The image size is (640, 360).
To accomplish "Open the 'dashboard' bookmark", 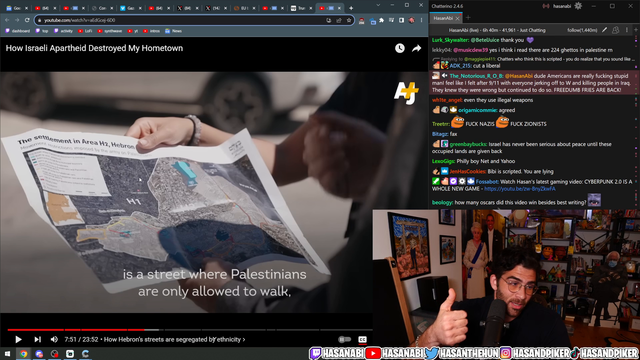I will click(x=18, y=31).
